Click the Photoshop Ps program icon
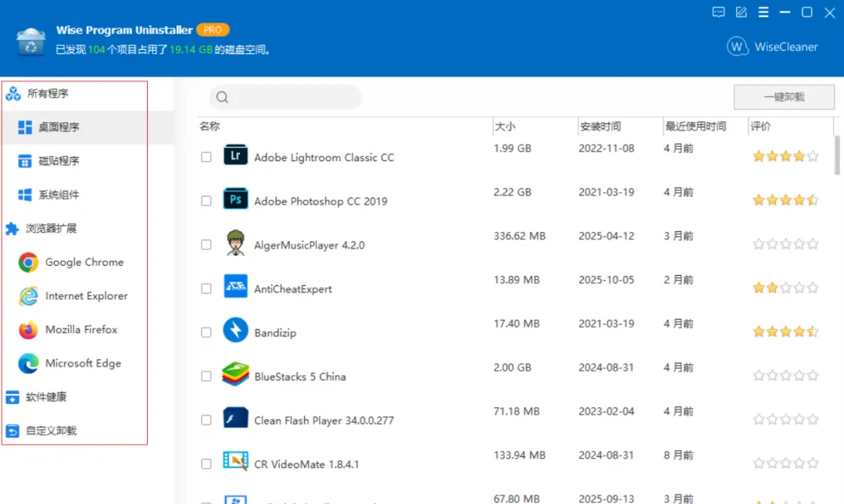844x504 pixels. 235,199
